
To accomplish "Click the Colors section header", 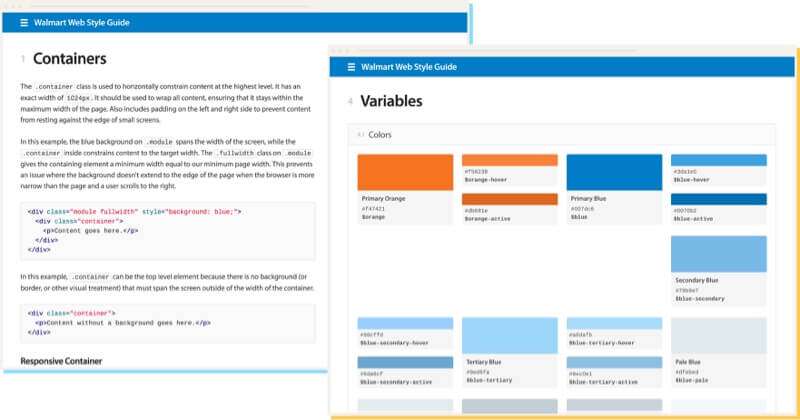I will [562, 135].
